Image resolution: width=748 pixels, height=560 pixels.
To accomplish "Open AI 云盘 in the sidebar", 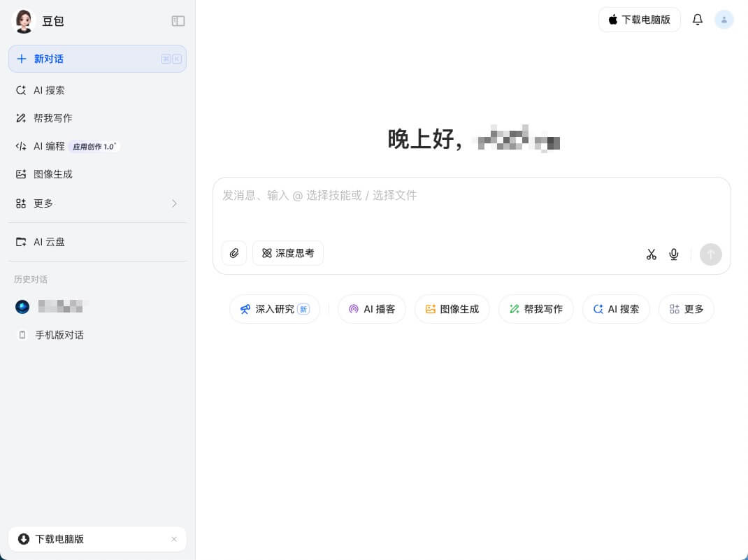I will point(97,242).
